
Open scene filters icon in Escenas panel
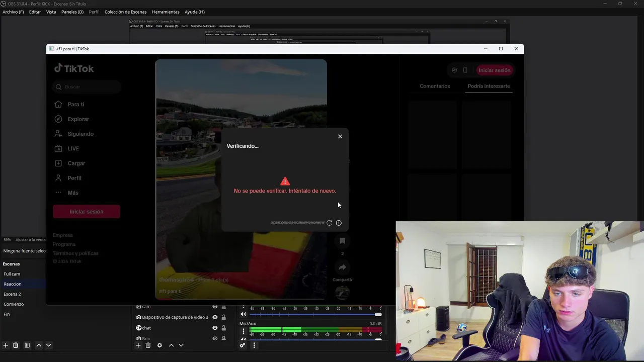pyautogui.click(x=27, y=345)
